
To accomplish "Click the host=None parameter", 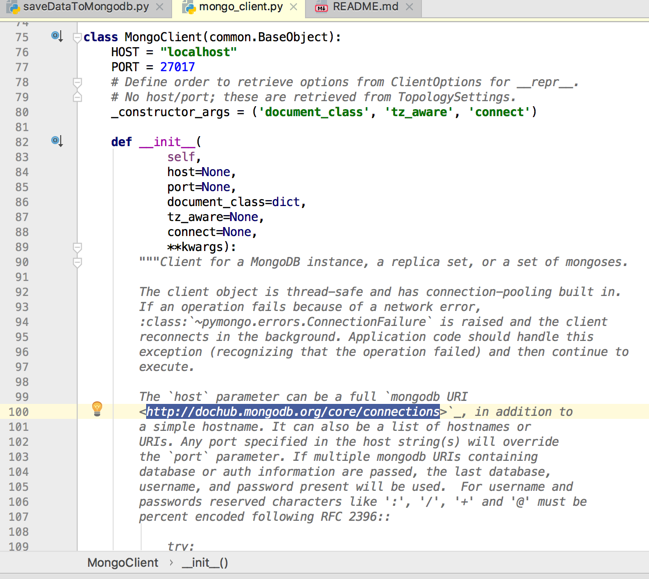I will (198, 172).
